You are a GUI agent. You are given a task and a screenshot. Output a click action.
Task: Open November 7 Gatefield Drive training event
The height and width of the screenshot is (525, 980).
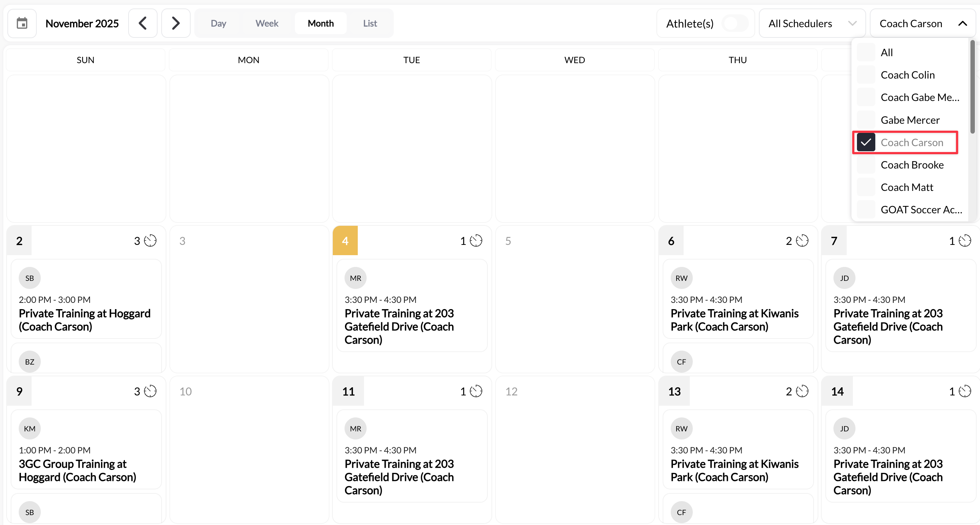[901, 305]
